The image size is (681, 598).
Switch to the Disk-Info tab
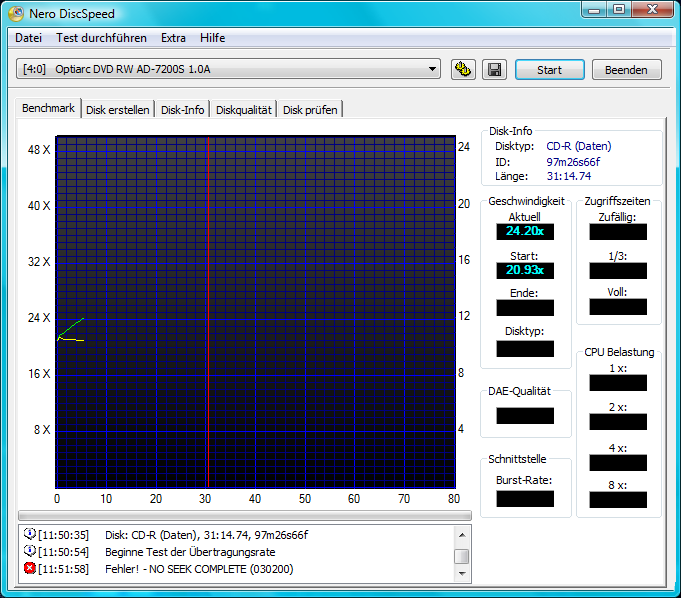tap(182, 110)
